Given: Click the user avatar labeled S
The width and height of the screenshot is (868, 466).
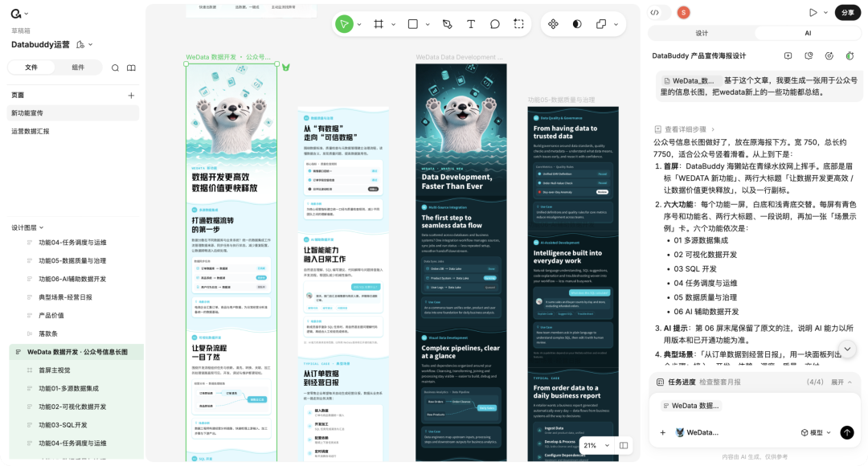Looking at the screenshot, I should pyautogui.click(x=684, y=12).
